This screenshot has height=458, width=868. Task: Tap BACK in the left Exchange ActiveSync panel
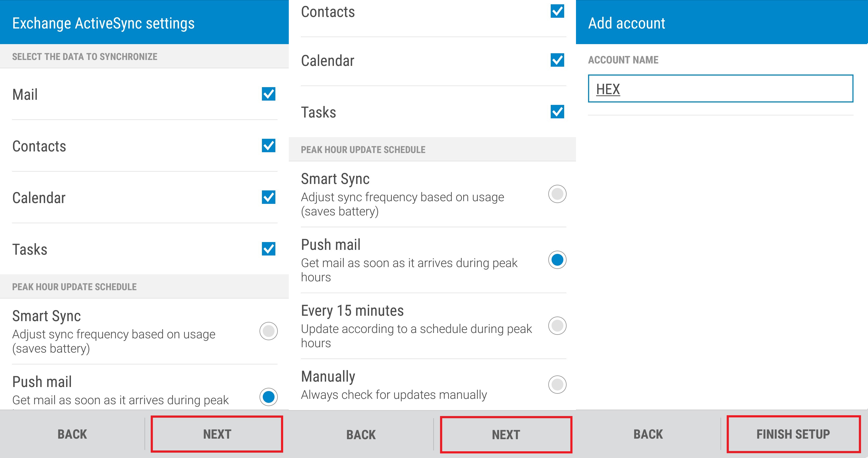72,434
